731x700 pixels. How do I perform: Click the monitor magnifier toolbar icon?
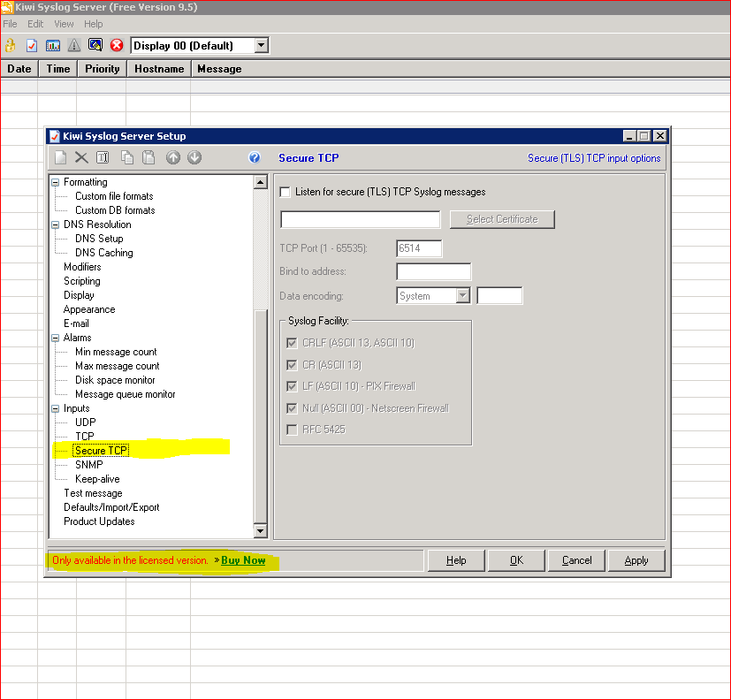(95, 45)
